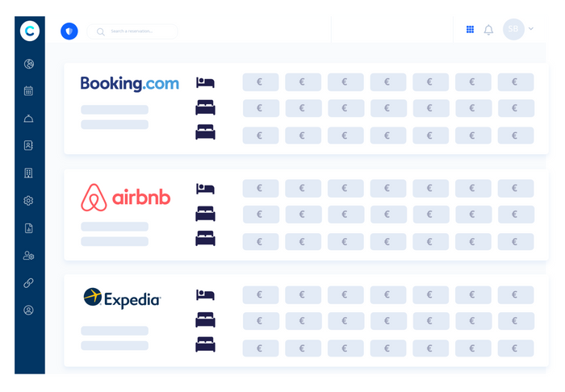Viewport: 565px width, 392px height.
Task: Click the notifications bell in the top bar
Action: coord(488,31)
